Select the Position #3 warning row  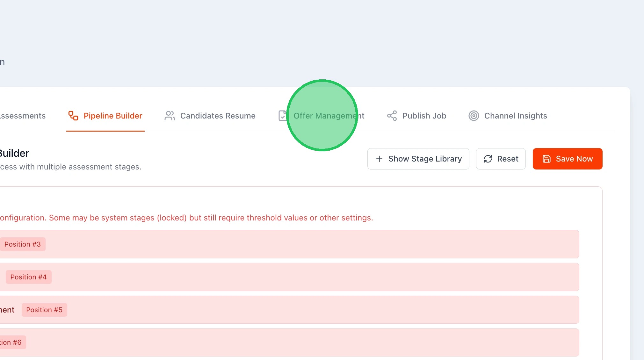[287, 244]
